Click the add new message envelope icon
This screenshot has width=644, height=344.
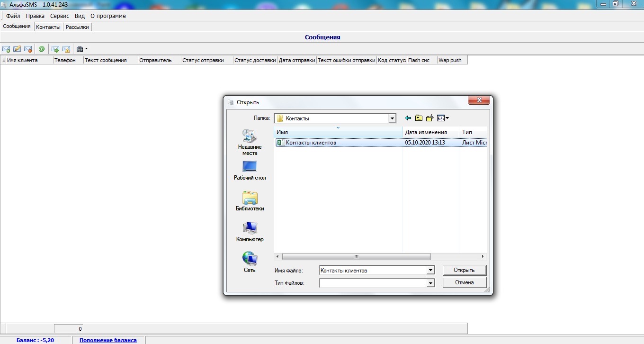click(6, 49)
